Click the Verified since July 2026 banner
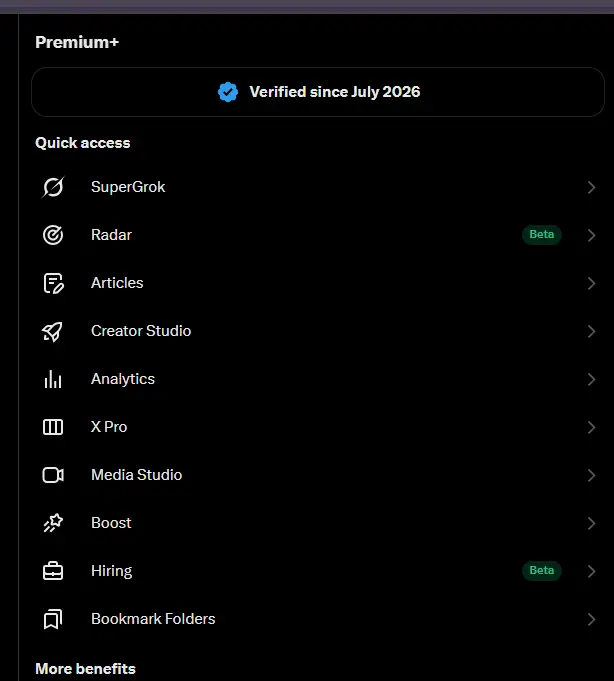The width and height of the screenshot is (614, 681). 318,92
